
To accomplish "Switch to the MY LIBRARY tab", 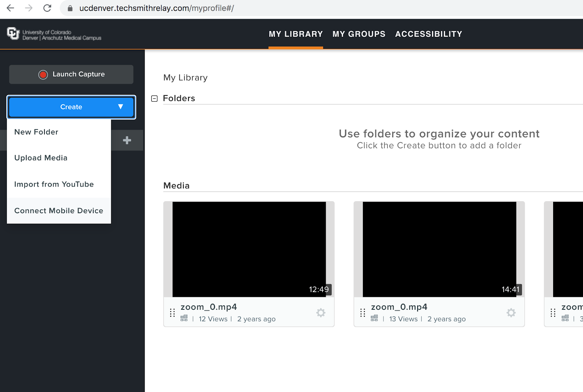I will point(296,34).
